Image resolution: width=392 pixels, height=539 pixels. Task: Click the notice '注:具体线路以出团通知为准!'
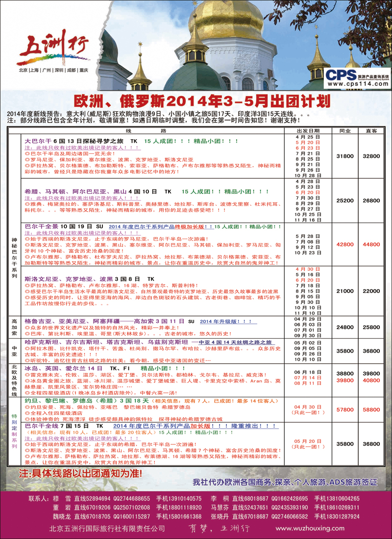(x=80, y=473)
